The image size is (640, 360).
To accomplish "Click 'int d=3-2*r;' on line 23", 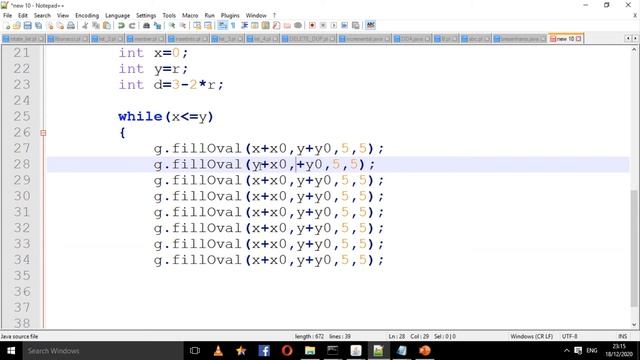I will [x=171, y=85].
